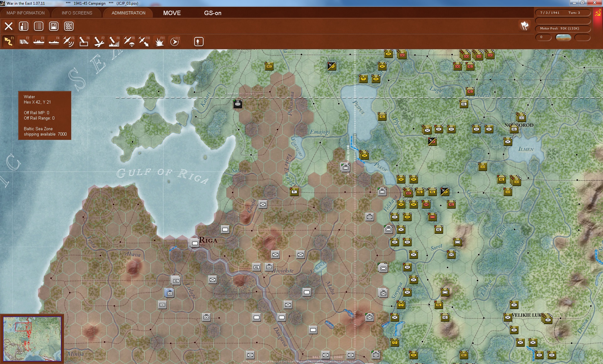Open the MAP INFORMATION tab
The height and width of the screenshot is (364, 603).
(x=25, y=13)
